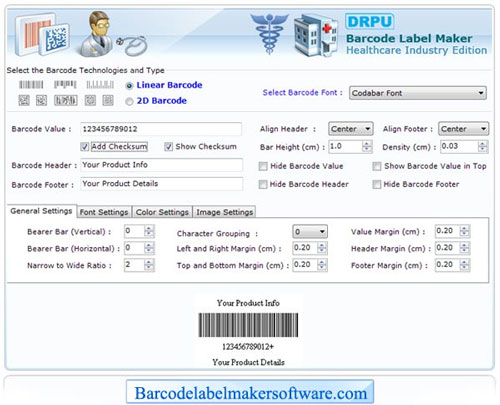Increase Bar Height using stepper arrow
This screenshot has width=500, height=405.
tap(367, 144)
